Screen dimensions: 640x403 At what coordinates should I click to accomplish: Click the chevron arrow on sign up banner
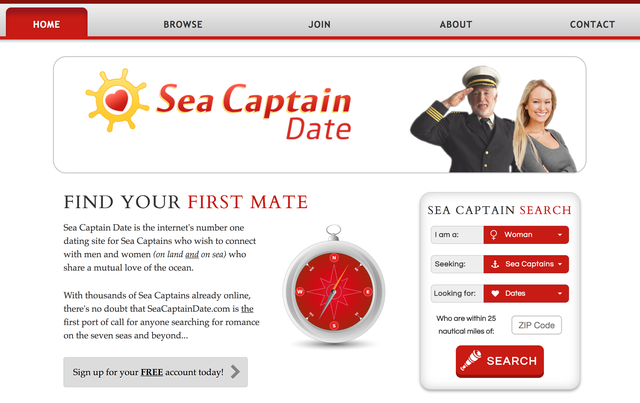[235, 372]
